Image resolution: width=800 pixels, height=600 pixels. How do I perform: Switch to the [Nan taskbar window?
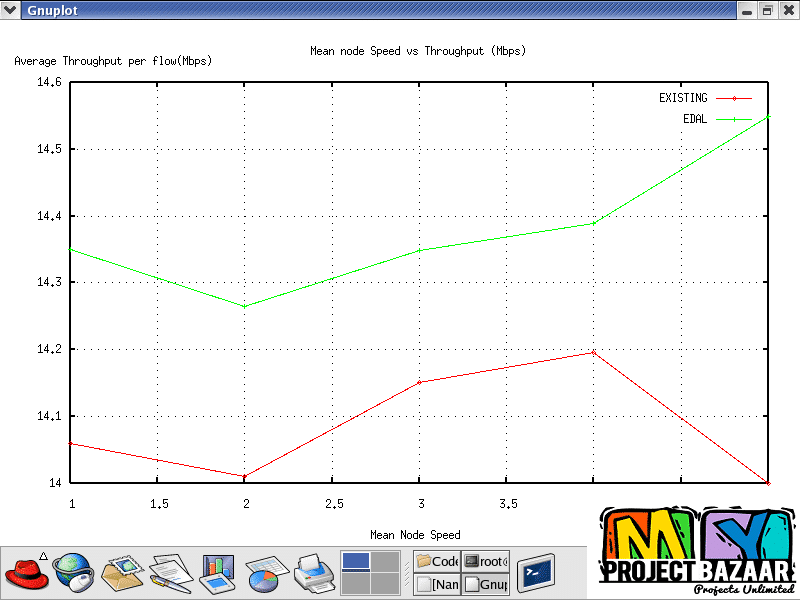[438, 585]
